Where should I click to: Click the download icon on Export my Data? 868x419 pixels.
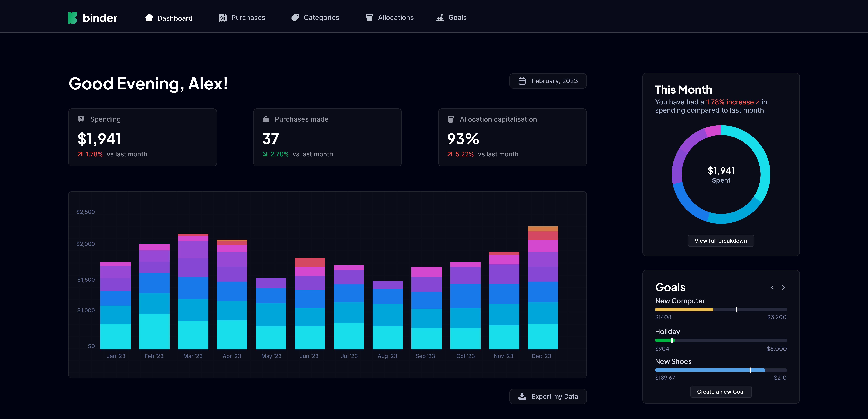tap(522, 396)
